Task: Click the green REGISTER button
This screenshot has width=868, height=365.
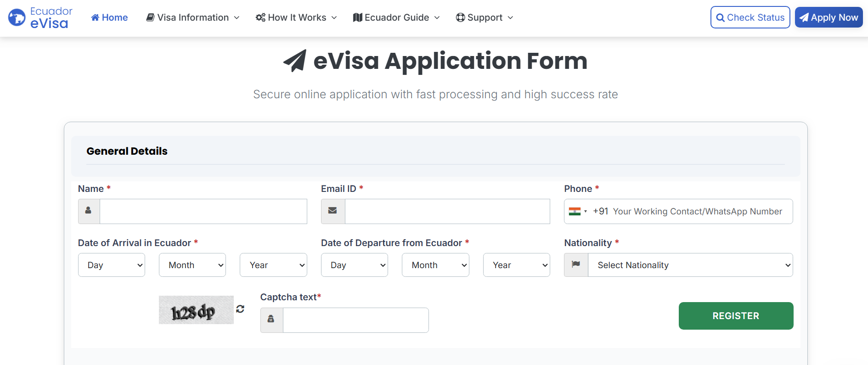Action: pos(736,316)
